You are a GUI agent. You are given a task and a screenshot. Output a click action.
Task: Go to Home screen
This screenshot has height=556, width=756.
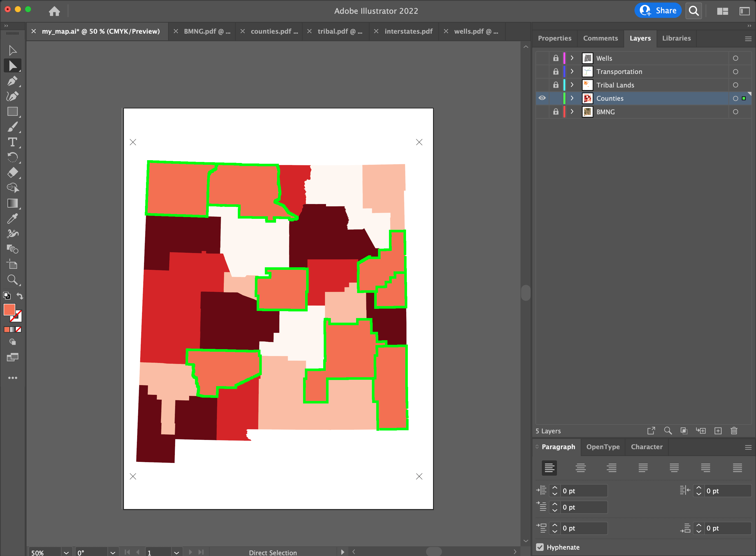pos(54,11)
